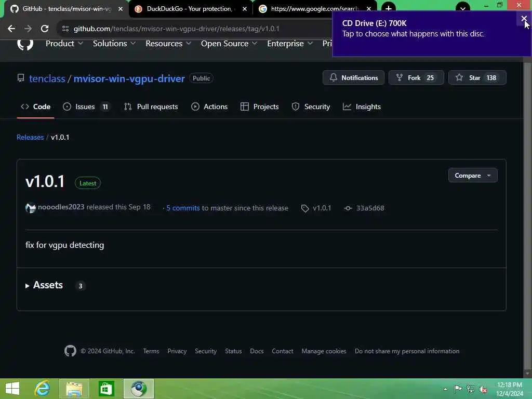View the 5 commits link
Viewport: 532px width, 399px height.
(x=183, y=208)
